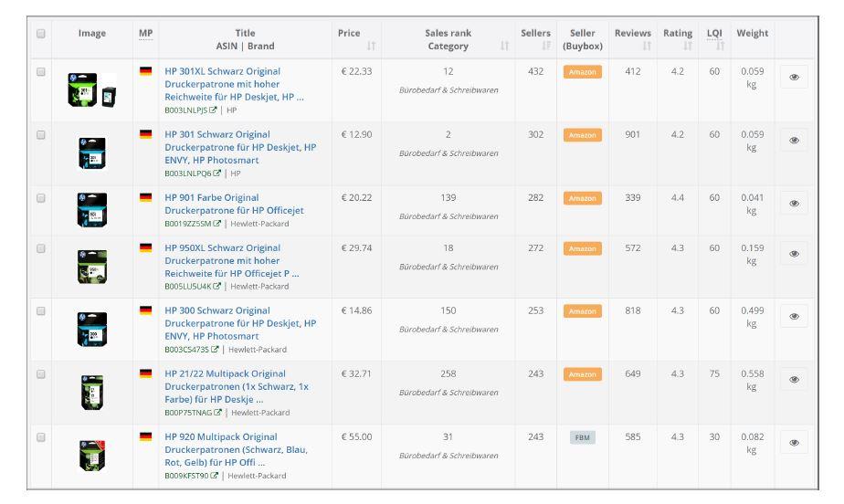Click the eye icon for HP 920 Multipack row
The width and height of the screenshot is (844, 504).
794,443
